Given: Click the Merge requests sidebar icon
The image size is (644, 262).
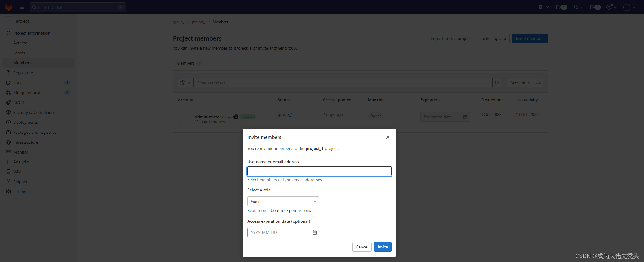Looking at the screenshot, I should coord(8,93).
